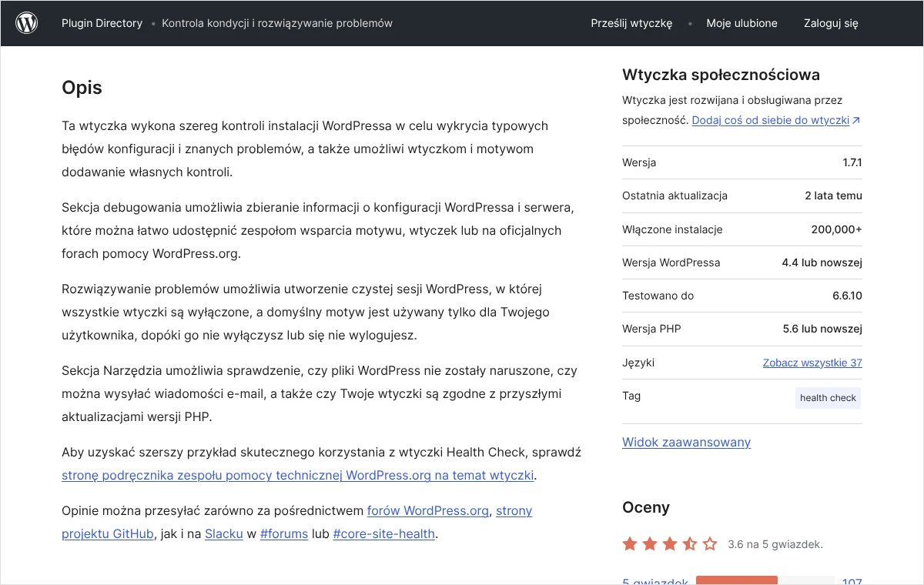Screen dimensions: 924x585
Task: Go to Moje ulubione
Action: pyautogui.click(x=742, y=23)
